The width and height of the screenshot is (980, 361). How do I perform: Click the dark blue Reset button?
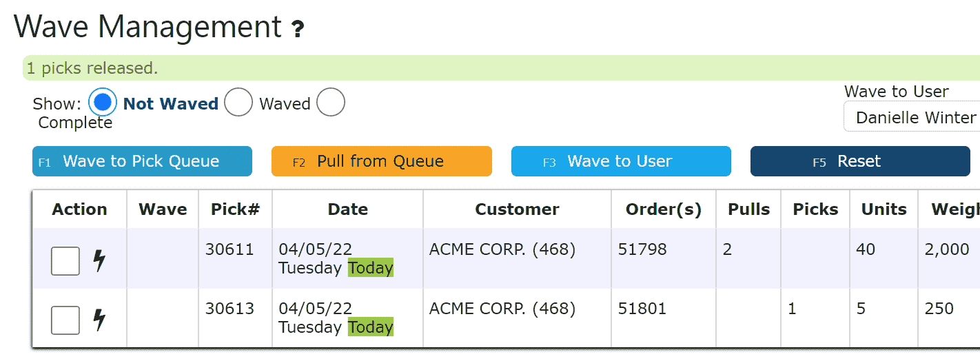point(860,161)
